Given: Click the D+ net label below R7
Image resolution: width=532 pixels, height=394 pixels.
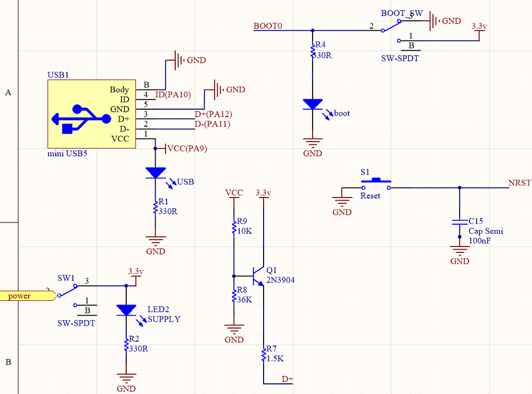Looking at the screenshot, I should (x=288, y=380).
